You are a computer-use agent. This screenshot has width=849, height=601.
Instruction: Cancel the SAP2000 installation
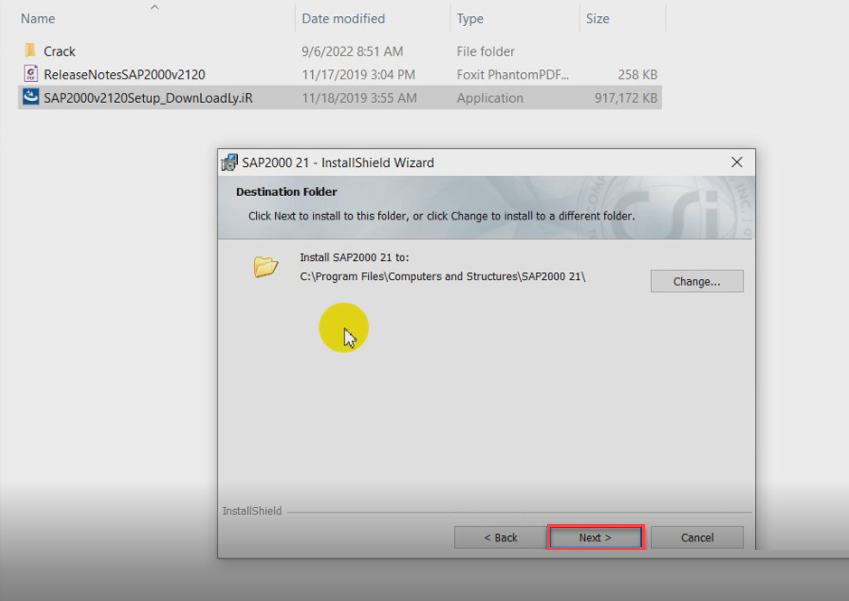pos(697,537)
